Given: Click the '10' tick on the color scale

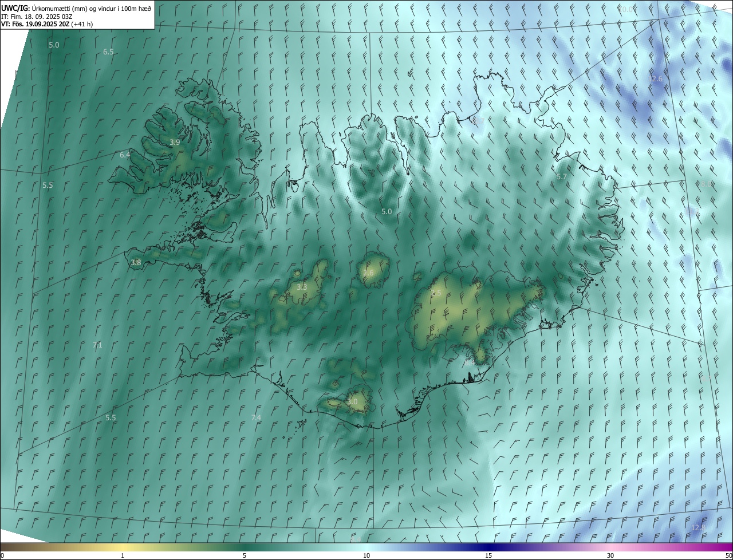Looking at the screenshot, I should (x=366, y=556).
